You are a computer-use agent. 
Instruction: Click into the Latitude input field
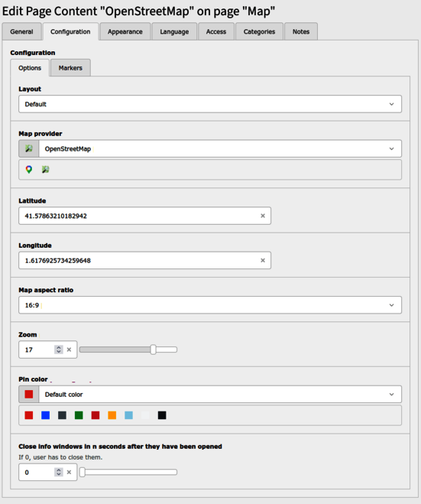pyautogui.click(x=144, y=216)
